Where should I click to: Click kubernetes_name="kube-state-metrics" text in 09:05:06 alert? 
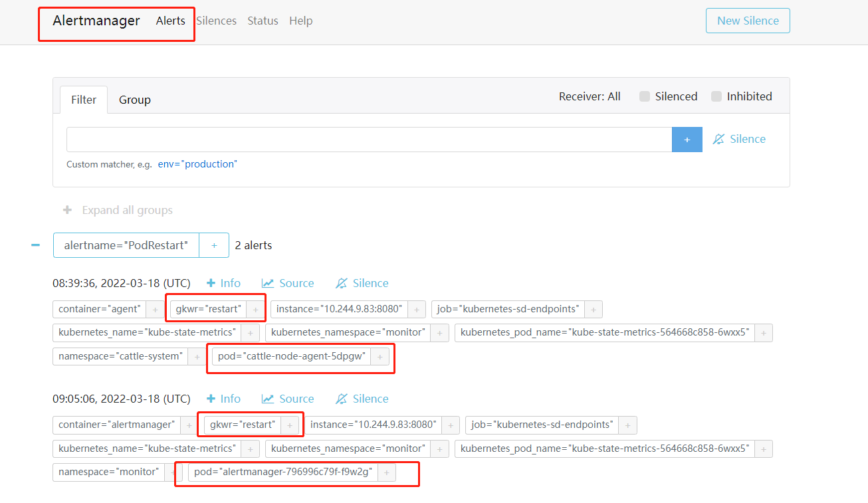coord(148,449)
